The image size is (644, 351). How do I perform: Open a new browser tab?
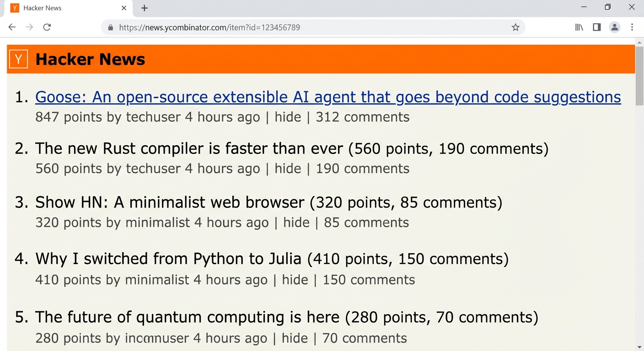145,8
